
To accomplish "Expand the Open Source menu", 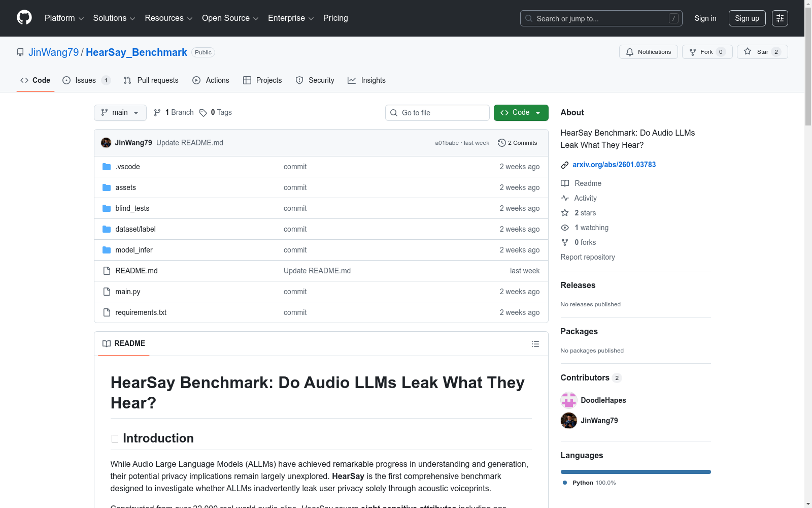I will [x=230, y=18].
